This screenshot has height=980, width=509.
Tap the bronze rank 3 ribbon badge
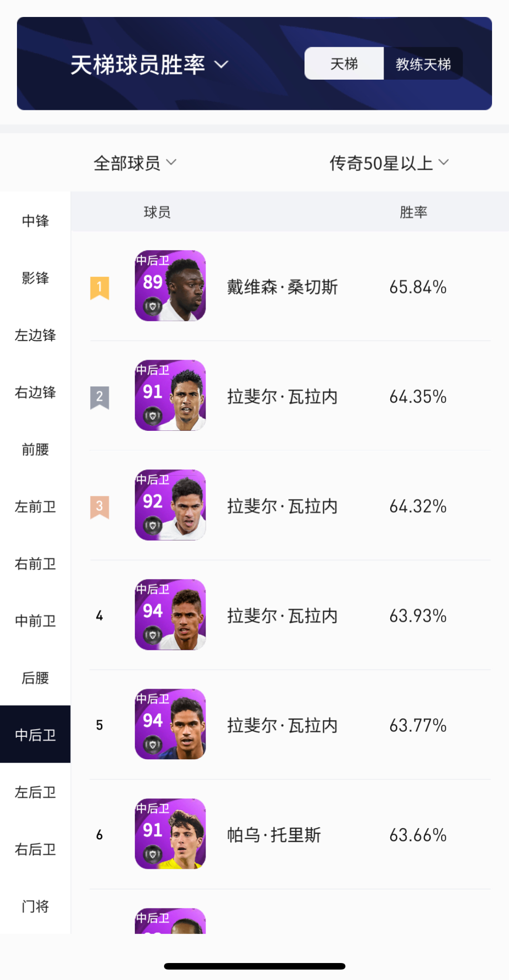pos(99,507)
